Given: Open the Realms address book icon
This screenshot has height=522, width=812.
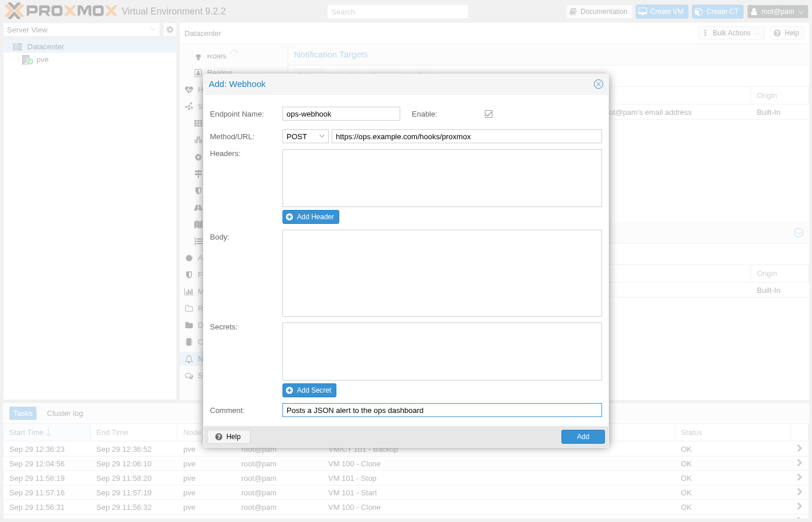Looking at the screenshot, I should (198, 73).
